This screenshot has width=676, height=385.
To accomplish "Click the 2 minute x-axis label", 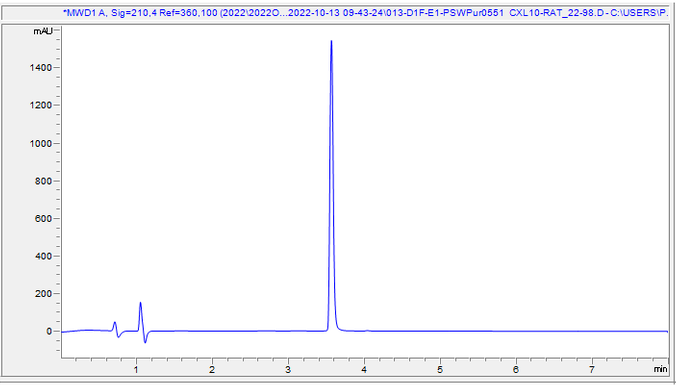I will click(212, 369).
